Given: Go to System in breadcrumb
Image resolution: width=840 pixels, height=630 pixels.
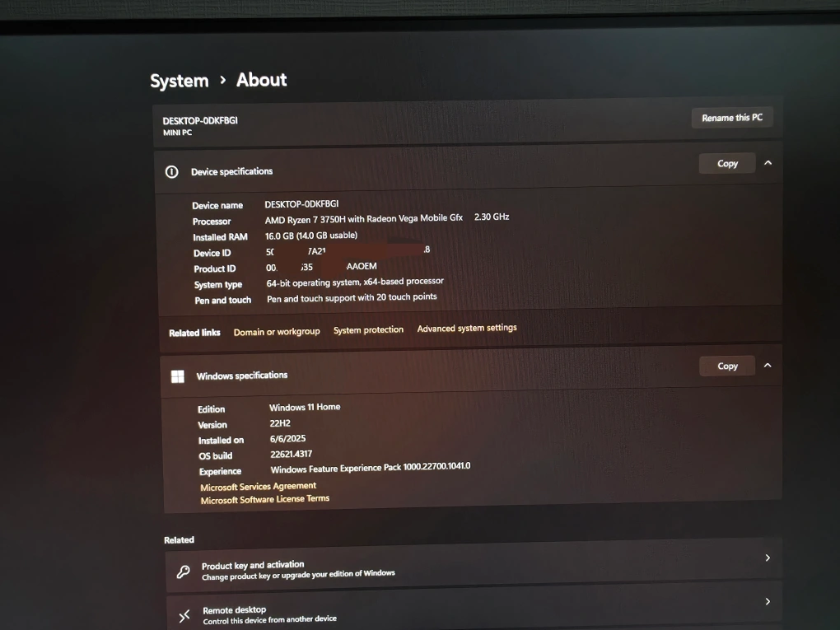Looking at the screenshot, I should pyautogui.click(x=179, y=81).
